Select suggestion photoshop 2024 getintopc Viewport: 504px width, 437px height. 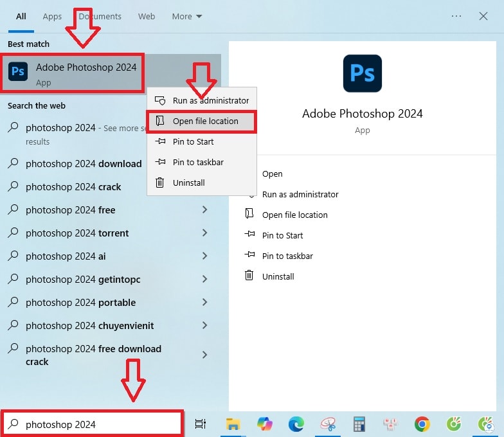[109, 279]
